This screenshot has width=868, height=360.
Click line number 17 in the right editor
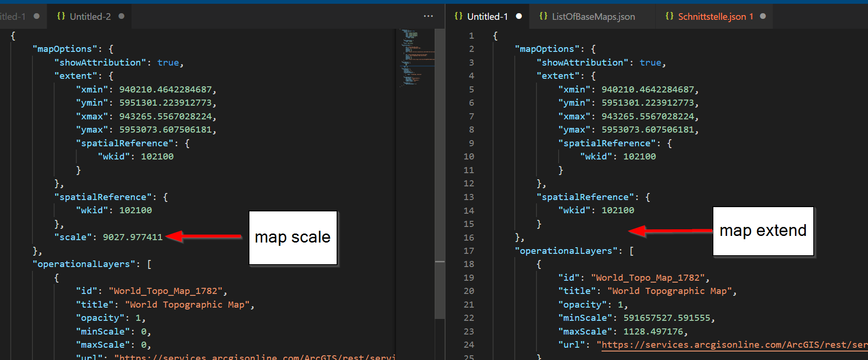(x=469, y=251)
